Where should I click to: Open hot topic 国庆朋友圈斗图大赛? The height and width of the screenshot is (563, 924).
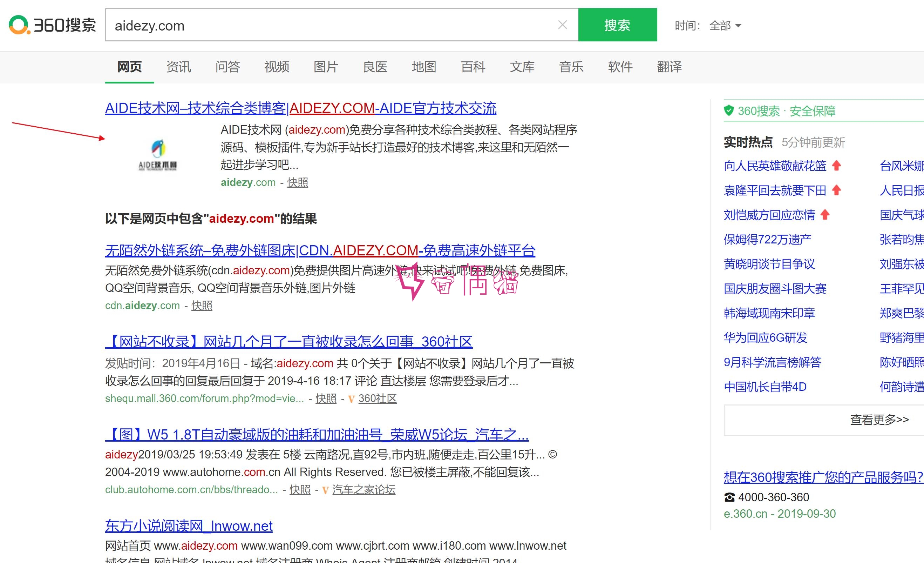point(775,288)
